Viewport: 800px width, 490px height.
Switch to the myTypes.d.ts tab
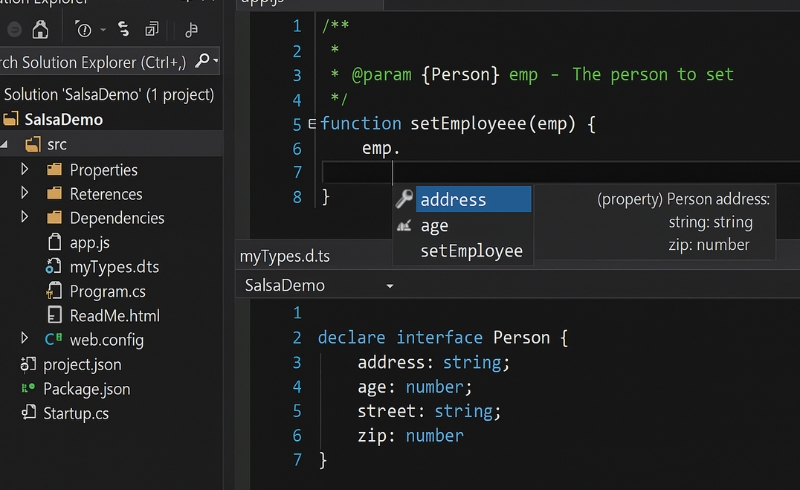tap(285, 256)
